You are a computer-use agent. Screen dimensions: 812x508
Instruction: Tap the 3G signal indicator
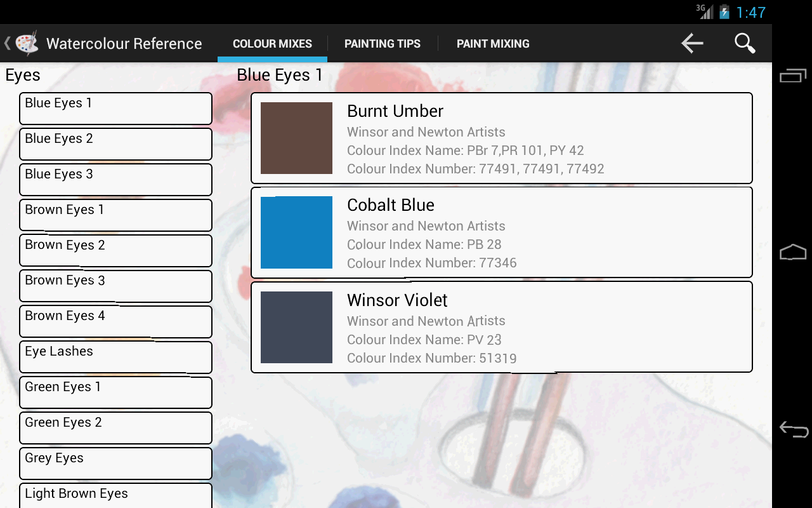point(704,11)
